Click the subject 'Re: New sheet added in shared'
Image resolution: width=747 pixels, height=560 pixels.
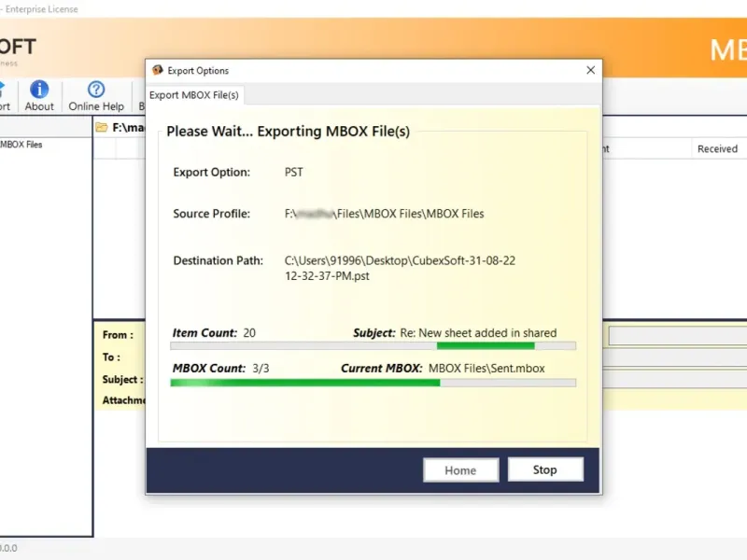point(478,333)
